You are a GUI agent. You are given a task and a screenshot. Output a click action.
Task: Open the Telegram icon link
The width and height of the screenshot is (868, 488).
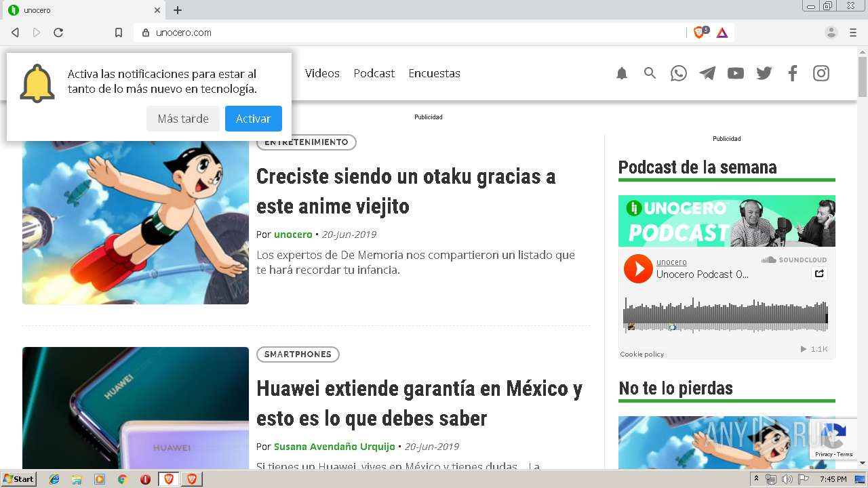(707, 73)
